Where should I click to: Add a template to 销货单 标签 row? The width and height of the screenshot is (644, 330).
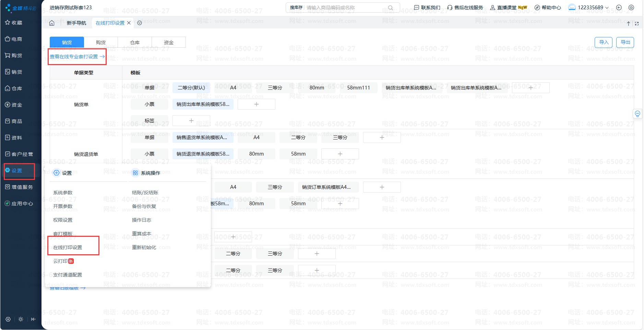191,121
